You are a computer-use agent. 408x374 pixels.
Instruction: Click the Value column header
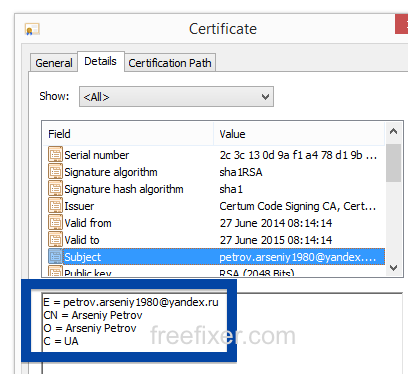tap(299, 134)
